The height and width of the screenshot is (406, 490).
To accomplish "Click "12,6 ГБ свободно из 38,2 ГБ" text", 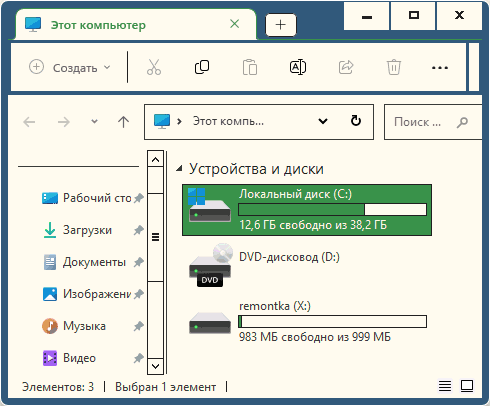I will 313,225.
